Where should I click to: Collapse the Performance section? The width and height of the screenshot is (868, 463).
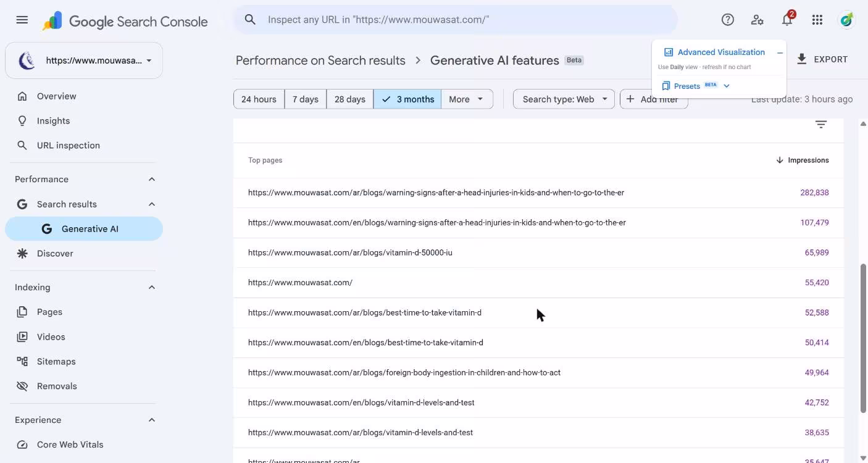(152, 180)
